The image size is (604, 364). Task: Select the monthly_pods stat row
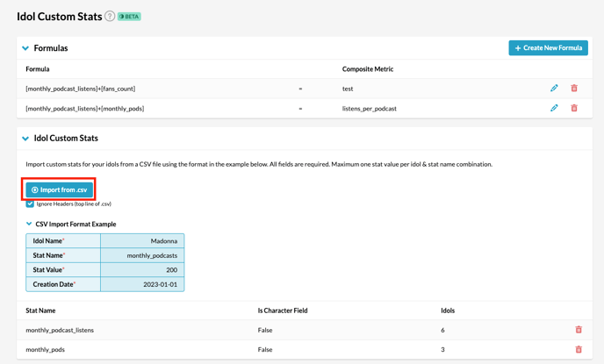pos(305,350)
